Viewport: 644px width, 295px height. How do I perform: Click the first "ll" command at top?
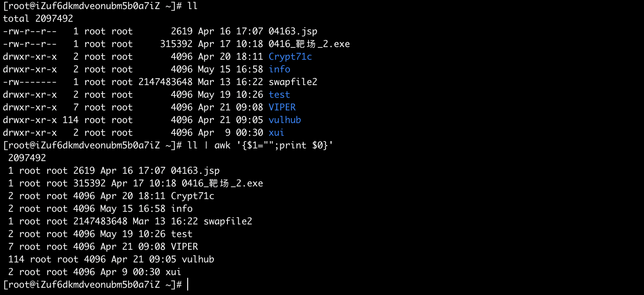pos(192,6)
